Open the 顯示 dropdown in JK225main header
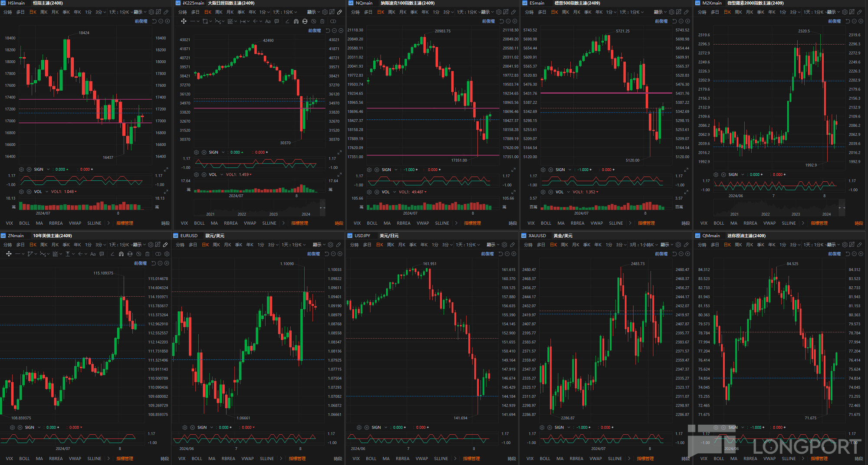This screenshot has height=465, width=868. tap(313, 12)
